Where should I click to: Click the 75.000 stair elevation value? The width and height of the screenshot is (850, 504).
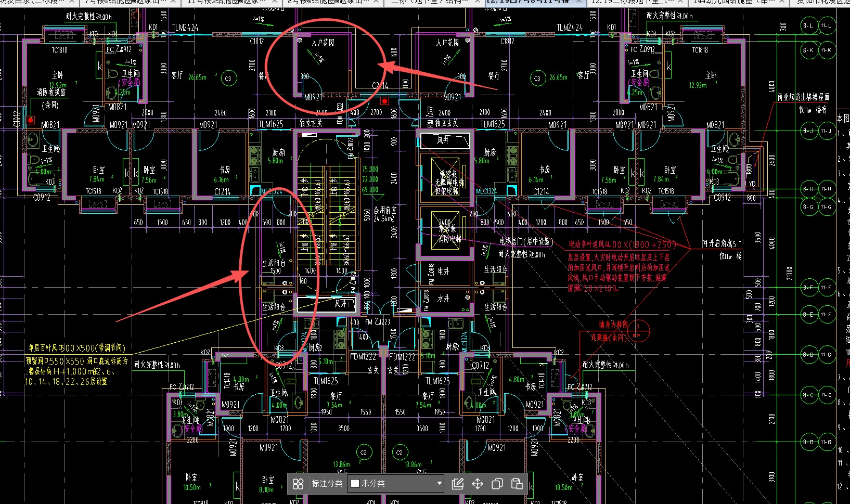click(x=370, y=169)
